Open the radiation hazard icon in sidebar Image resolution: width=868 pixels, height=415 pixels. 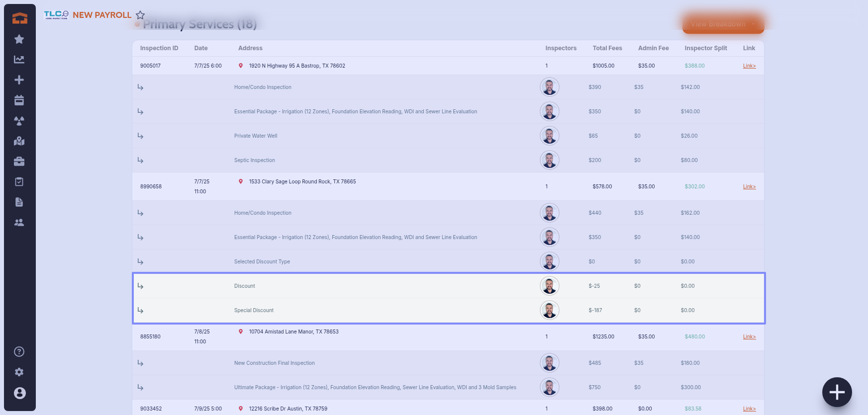coord(19,121)
